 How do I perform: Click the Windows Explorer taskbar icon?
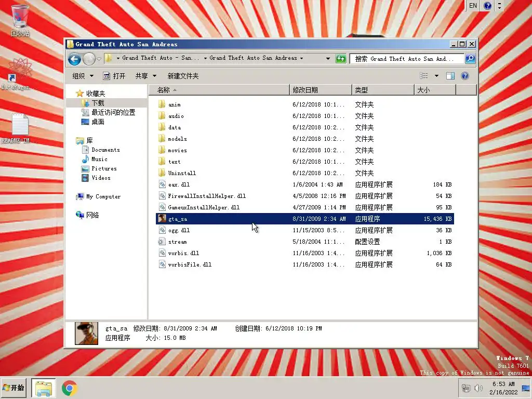(x=44, y=388)
